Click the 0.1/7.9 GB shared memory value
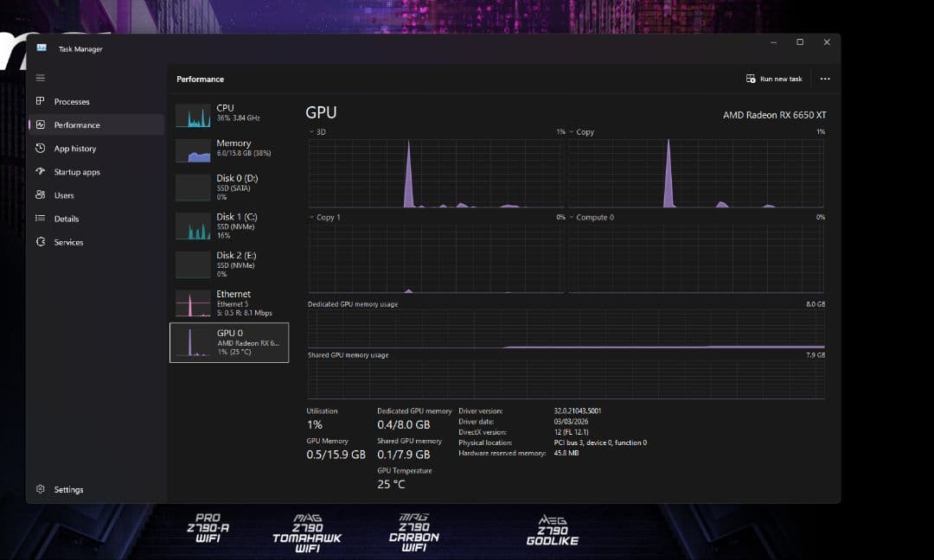 click(x=403, y=455)
